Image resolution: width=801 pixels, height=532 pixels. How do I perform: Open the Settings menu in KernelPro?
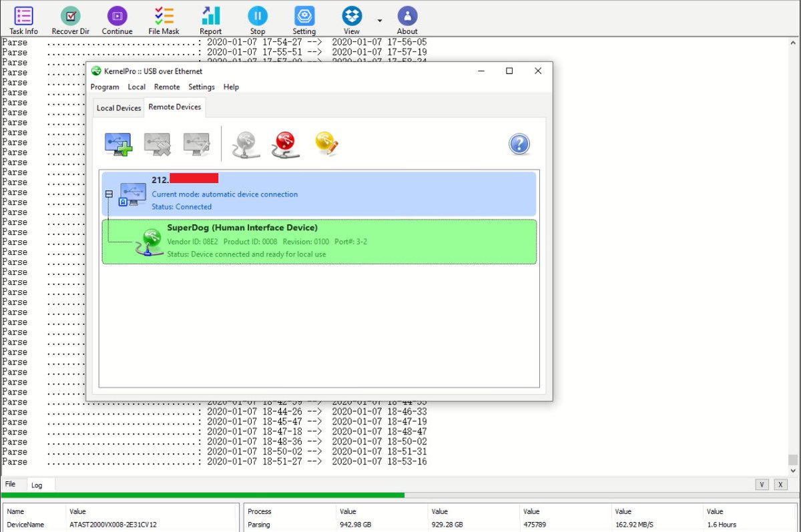tap(202, 87)
